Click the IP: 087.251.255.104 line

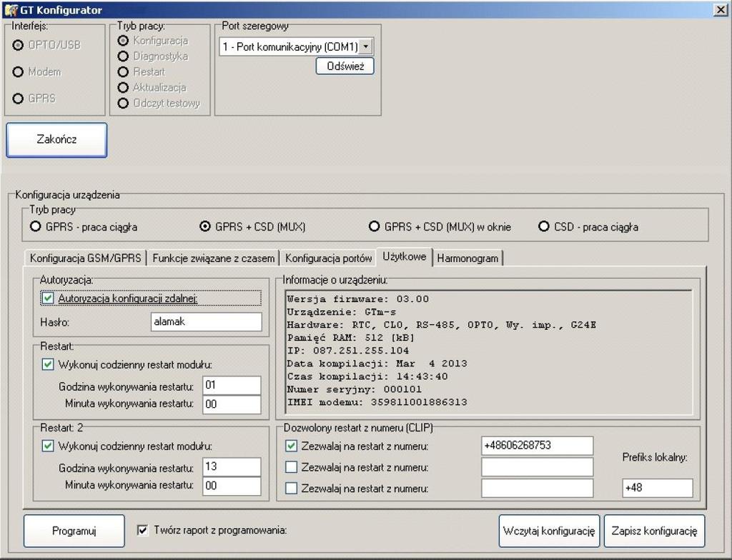(348, 351)
